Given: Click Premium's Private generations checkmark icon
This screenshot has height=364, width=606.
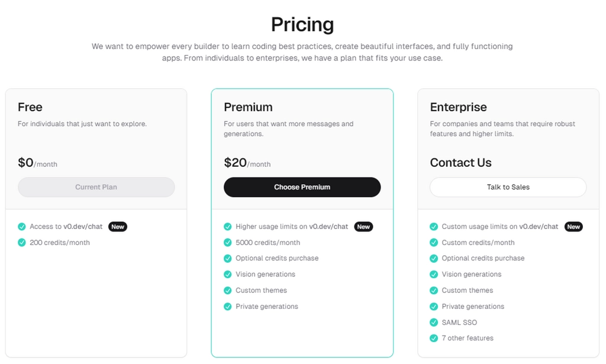Looking at the screenshot, I should pyautogui.click(x=228, y=307).
